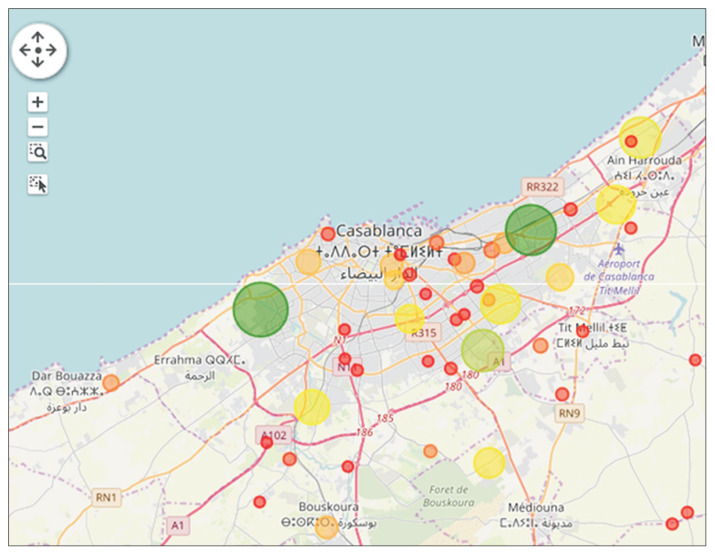Click the red marker above the RN9 label
Image resolution: width=715 pixels, height=555 pixels.
coord(562,394)
